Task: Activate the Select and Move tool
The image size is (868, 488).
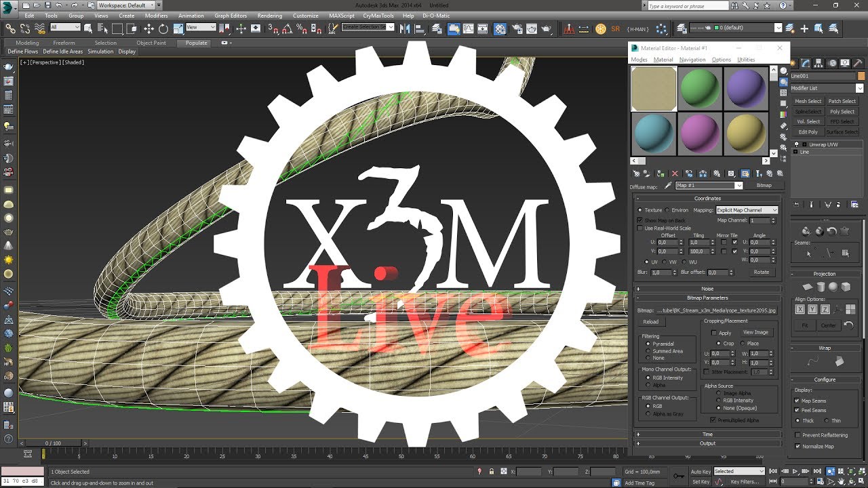Action: click(x=149, y=28)
